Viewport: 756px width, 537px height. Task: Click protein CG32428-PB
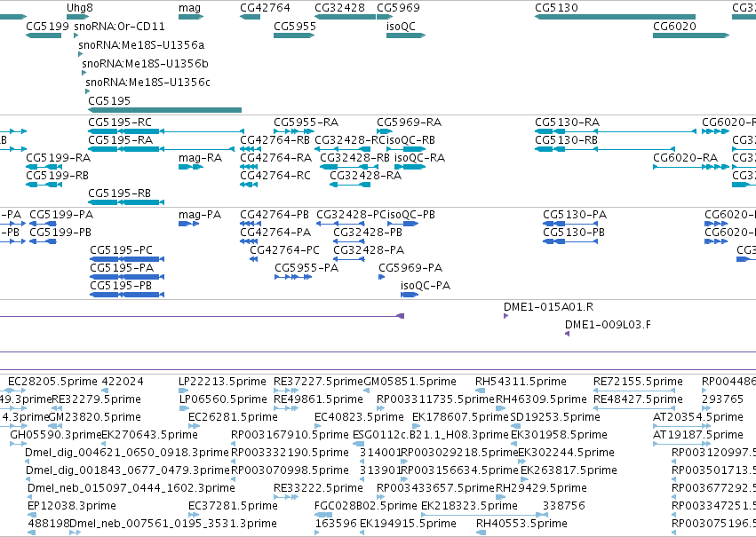coord(349,241)
